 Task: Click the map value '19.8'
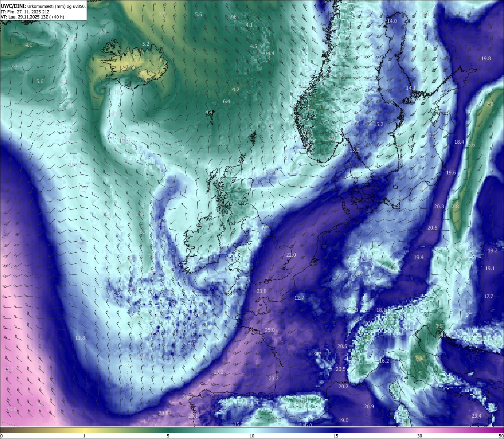(x=486, y=58)
